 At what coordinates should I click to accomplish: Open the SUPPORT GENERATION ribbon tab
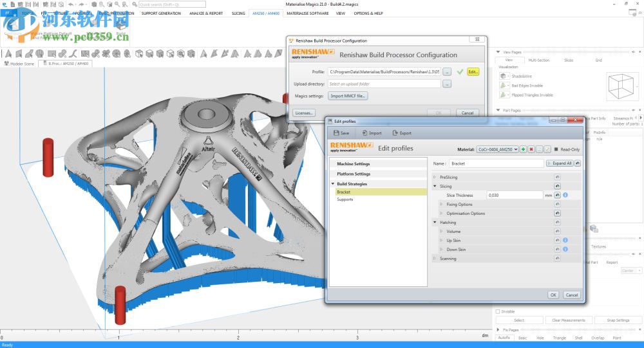(161, 13)
